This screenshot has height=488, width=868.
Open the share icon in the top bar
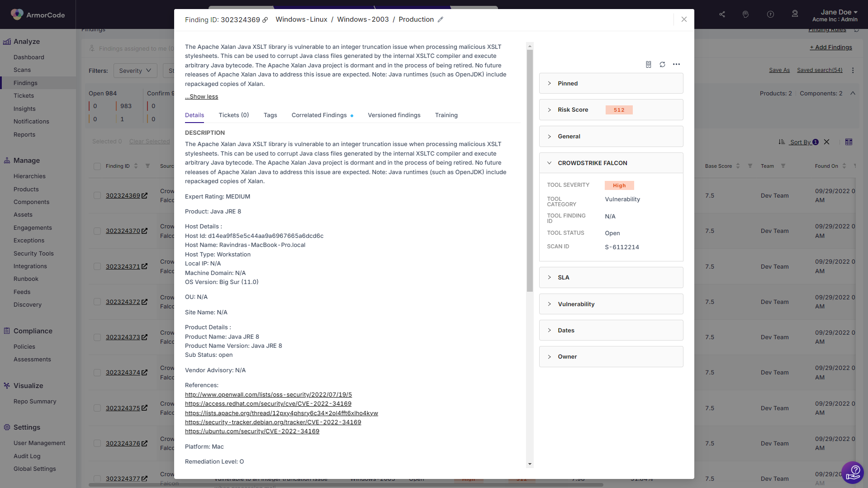(x=722, y=14)
